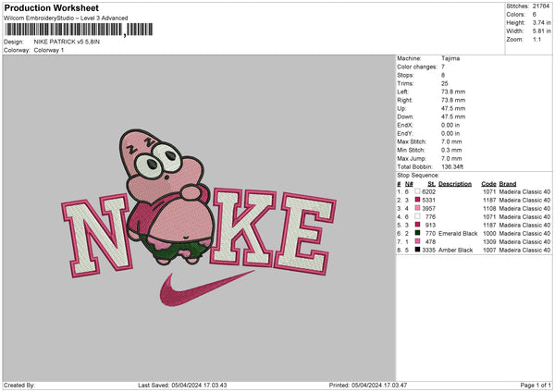Click the 'Production Worksheet' title
555x392 pixels.
(x=52, y=7)
